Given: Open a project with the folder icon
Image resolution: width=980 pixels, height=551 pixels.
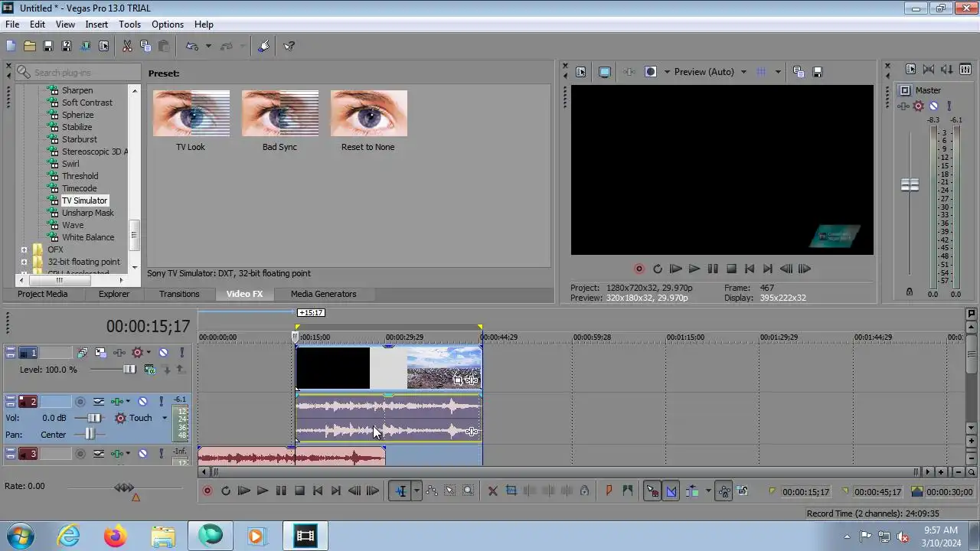Looking at the screenshot, I should click(x=29, y=46).
